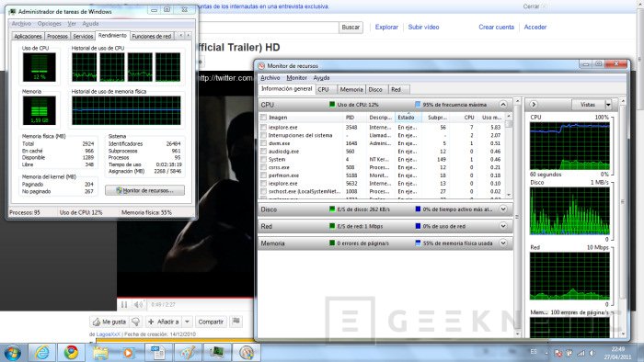The height and width of the screenshot is (362, 644).
Task: Click the thumbs-down dislike icon under video
Action: (x=136, y=322)
